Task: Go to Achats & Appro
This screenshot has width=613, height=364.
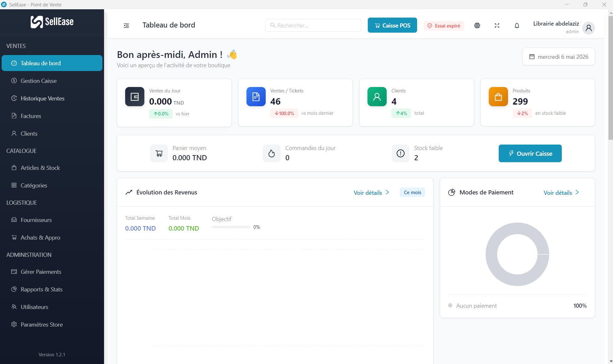Action: [52, 237]
